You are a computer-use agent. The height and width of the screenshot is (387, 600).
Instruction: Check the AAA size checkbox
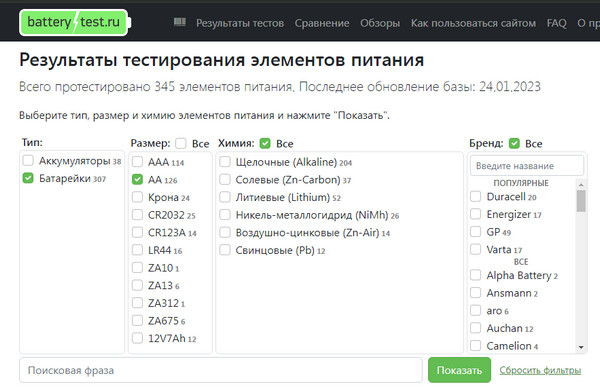pos(137,162)
